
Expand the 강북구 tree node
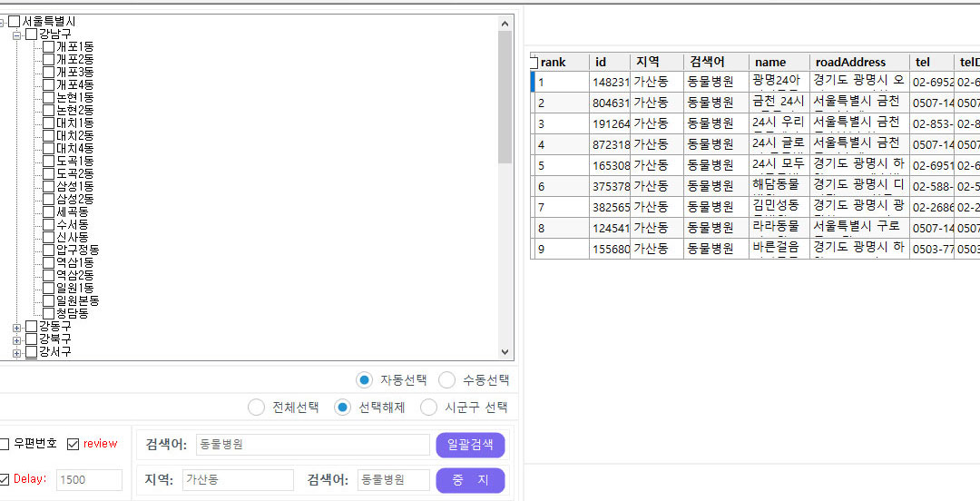pos(17,339)
